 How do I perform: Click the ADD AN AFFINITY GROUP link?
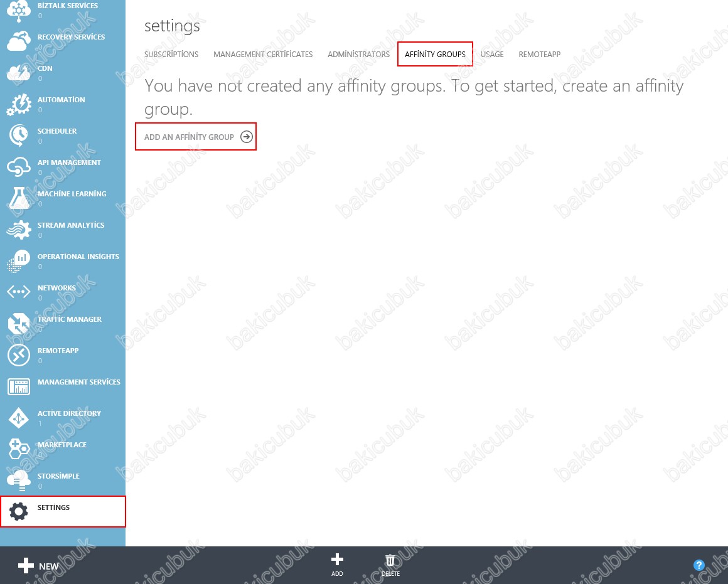pos(189,137)
